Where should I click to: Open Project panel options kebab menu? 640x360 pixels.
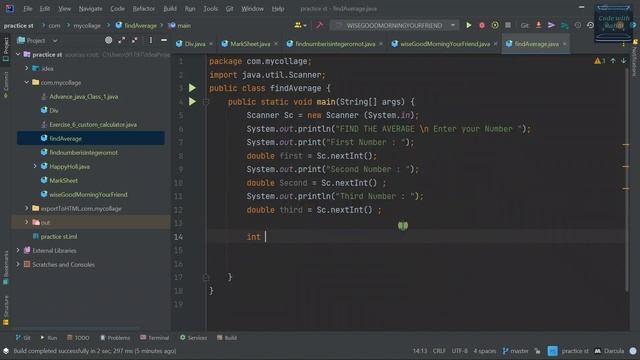click(x=151, y=40)
